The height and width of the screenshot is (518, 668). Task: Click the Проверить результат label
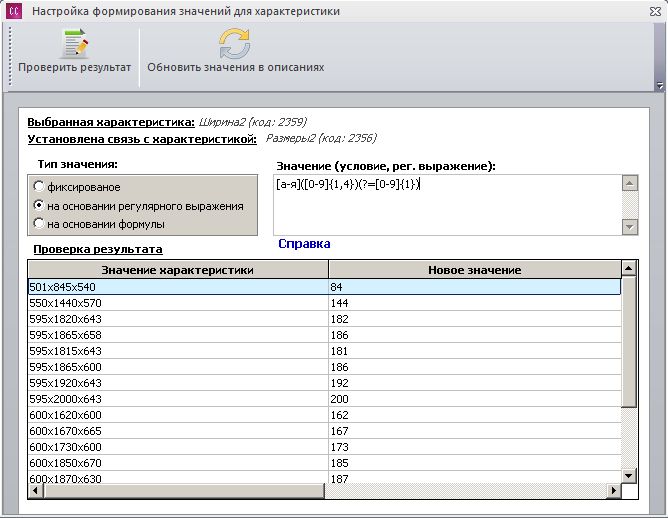(x=75, y=67)
